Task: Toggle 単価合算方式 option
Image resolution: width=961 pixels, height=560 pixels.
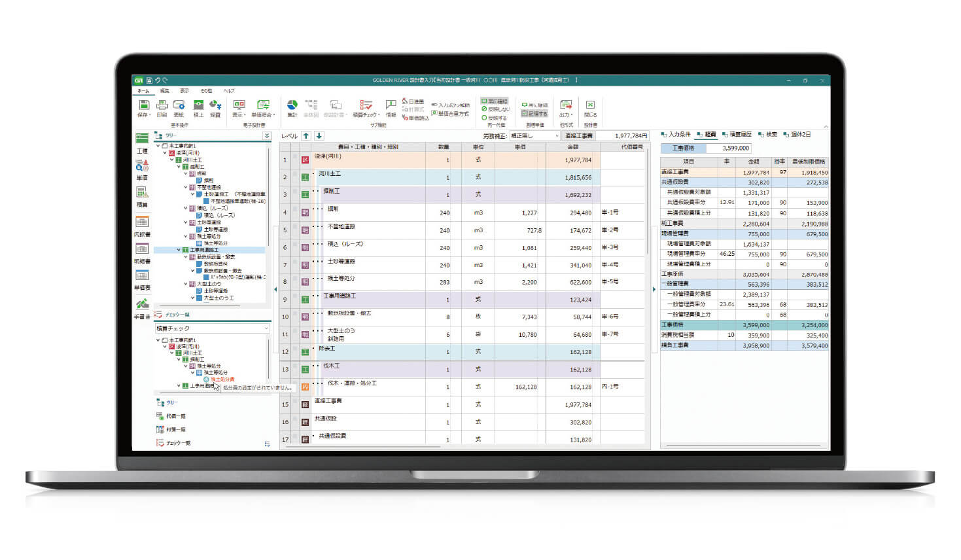Action: pyautogui.click(x=450, y=113)
